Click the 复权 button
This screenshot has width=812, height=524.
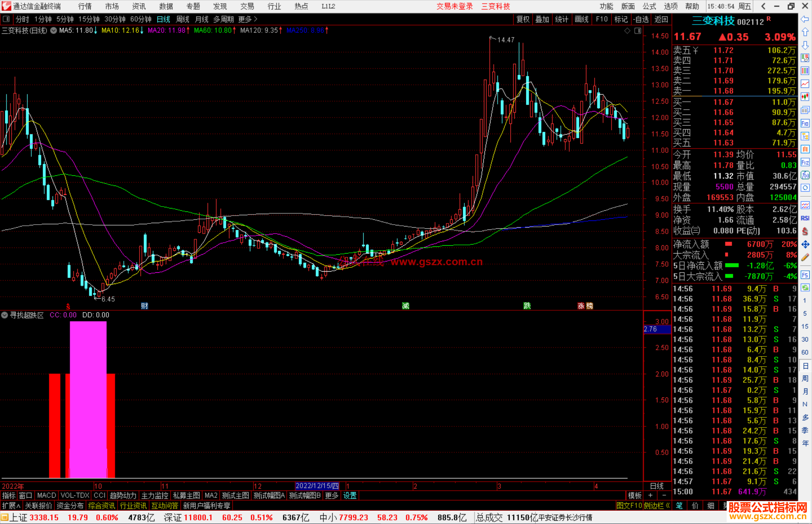pos(523,19)
